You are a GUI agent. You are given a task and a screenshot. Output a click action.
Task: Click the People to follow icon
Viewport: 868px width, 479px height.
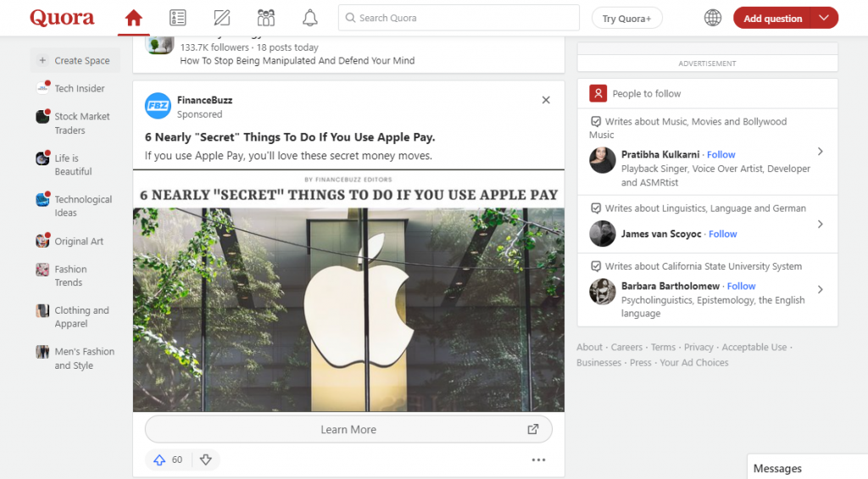point(598,93)
